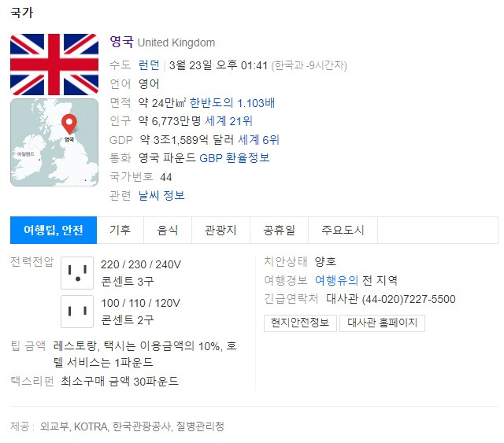Switch to the 공휴일 tab
The height and width of the screenshot is (443, 504).
[x=279, y=230]
